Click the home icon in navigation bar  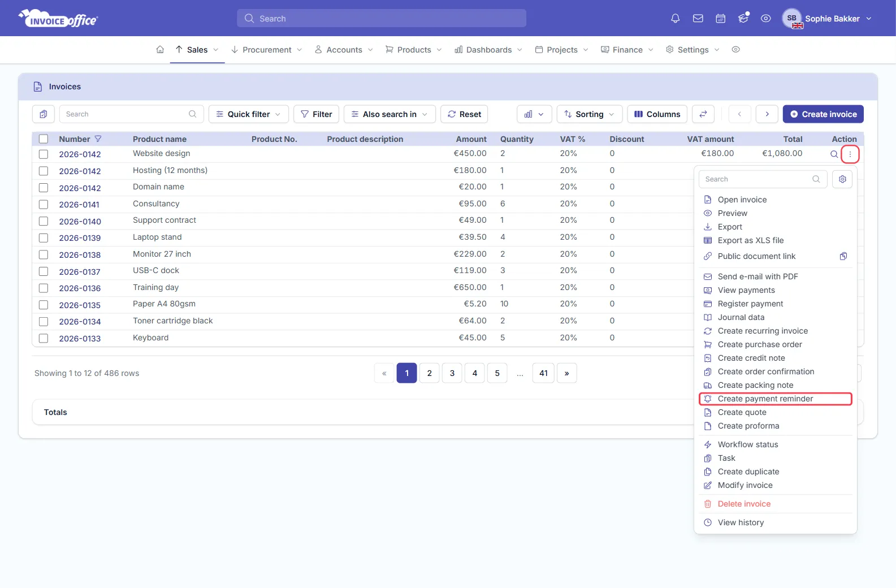pyautogui.click(x=160, y=50)
